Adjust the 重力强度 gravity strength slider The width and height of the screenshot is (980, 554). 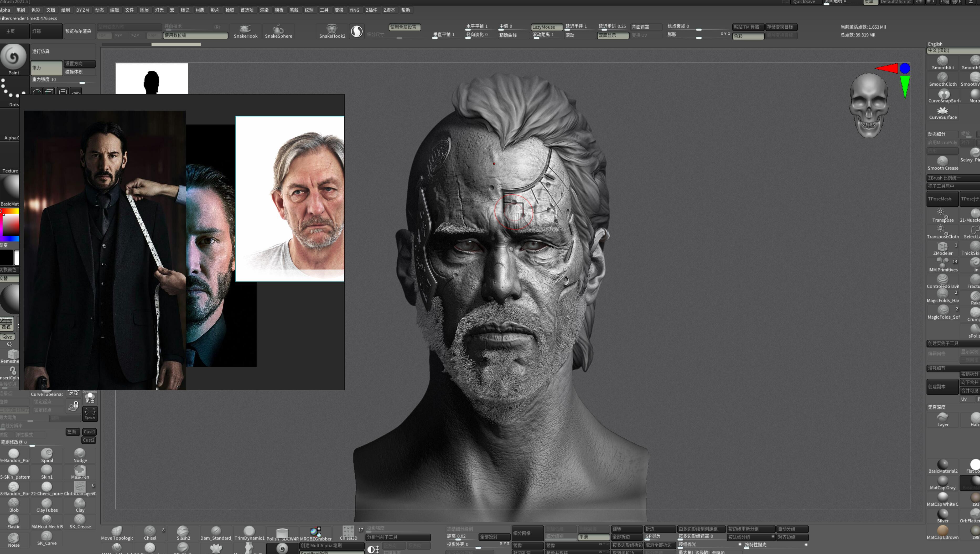63,80
